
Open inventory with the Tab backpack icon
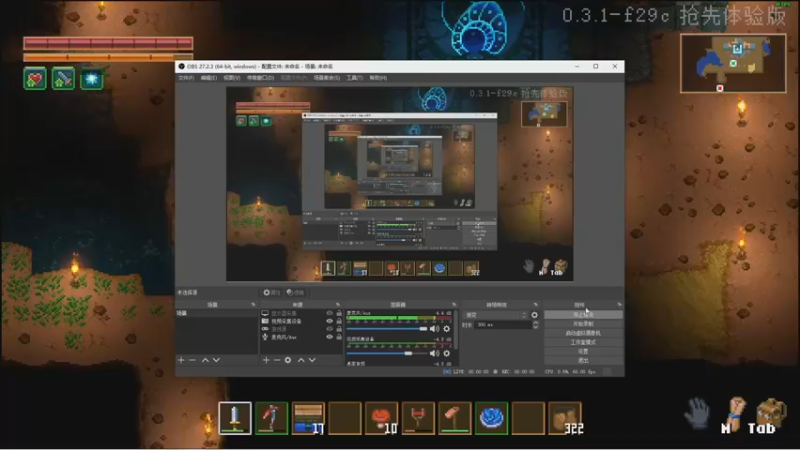click(x=768, y=416)
